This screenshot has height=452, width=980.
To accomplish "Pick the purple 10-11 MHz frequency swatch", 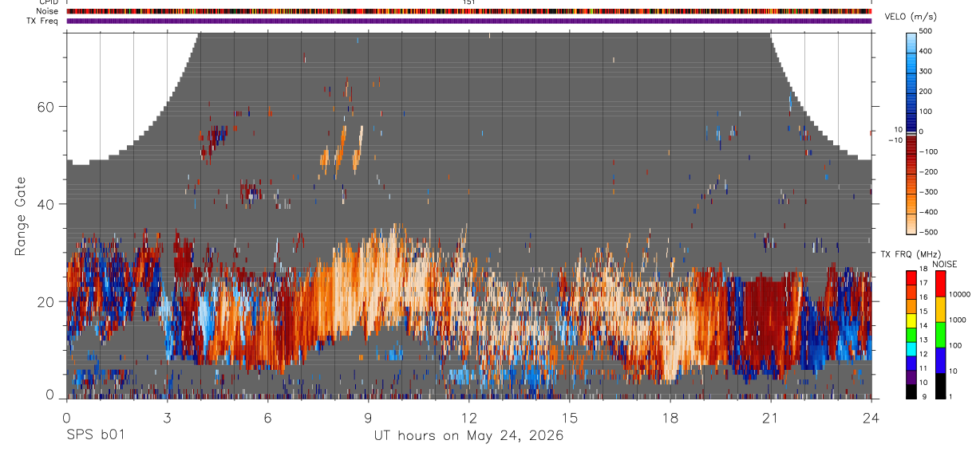I will point(911,377).
